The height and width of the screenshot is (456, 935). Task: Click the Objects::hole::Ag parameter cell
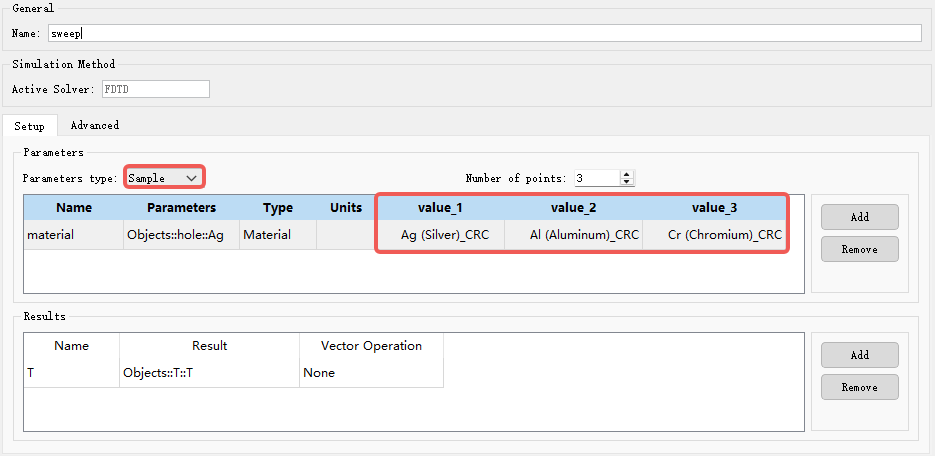[x=181, y=235]
